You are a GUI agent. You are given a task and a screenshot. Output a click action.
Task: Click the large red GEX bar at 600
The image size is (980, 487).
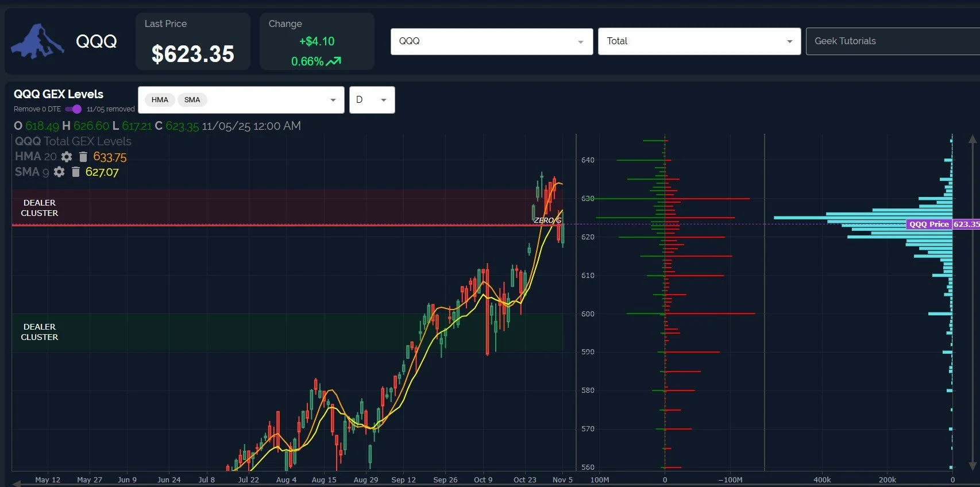(710, 314)
